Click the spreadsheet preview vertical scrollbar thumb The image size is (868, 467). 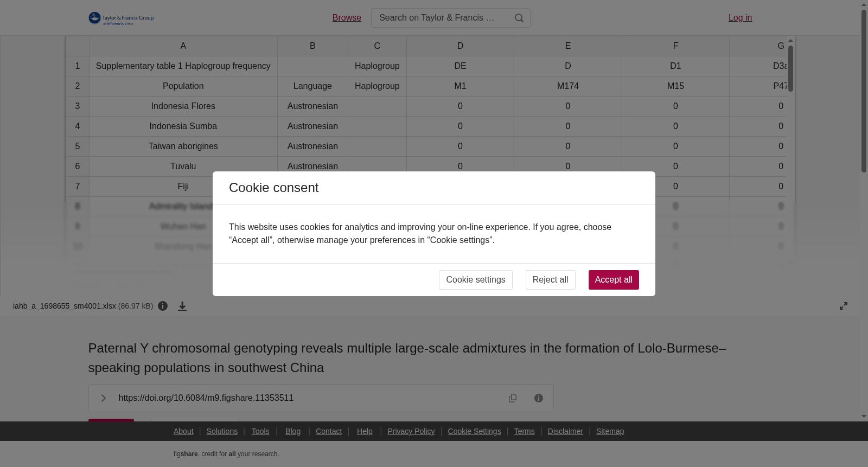tap(790, 68)
